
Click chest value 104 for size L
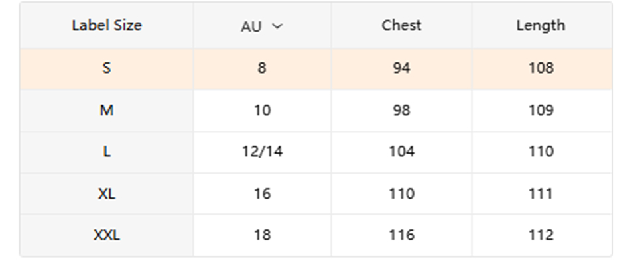click(x=401, y=152)
